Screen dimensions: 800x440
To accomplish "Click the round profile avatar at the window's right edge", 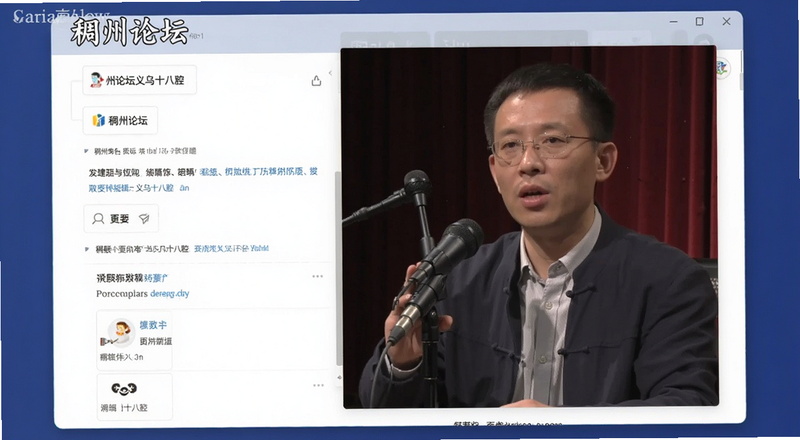I will pos(723,68).
